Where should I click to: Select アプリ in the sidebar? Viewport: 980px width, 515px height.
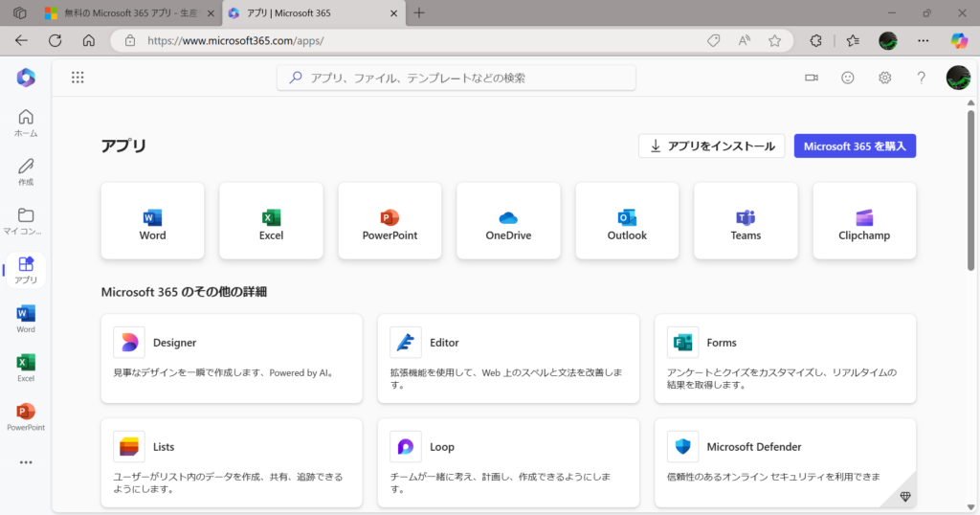[x=26, y=270]
